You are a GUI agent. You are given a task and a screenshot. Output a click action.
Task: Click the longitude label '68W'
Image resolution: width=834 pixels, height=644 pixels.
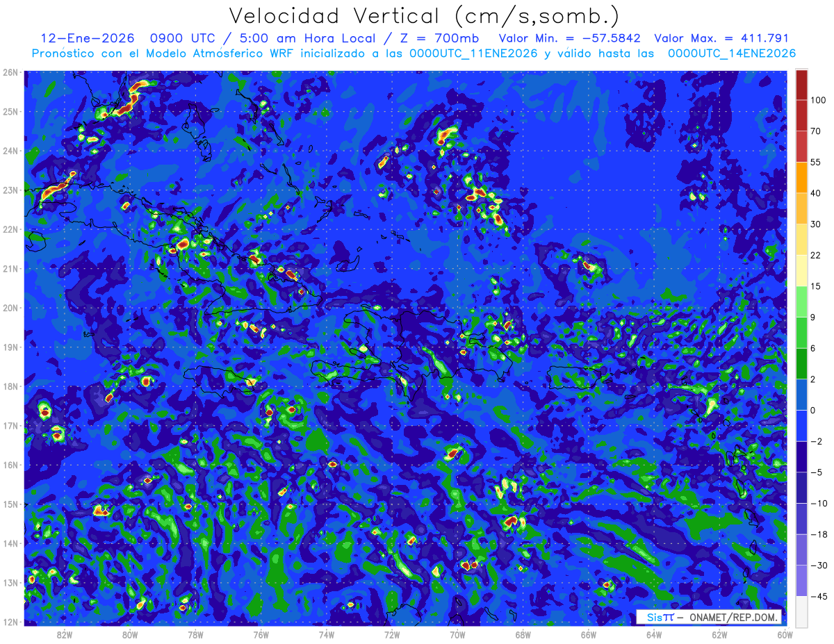523,634
